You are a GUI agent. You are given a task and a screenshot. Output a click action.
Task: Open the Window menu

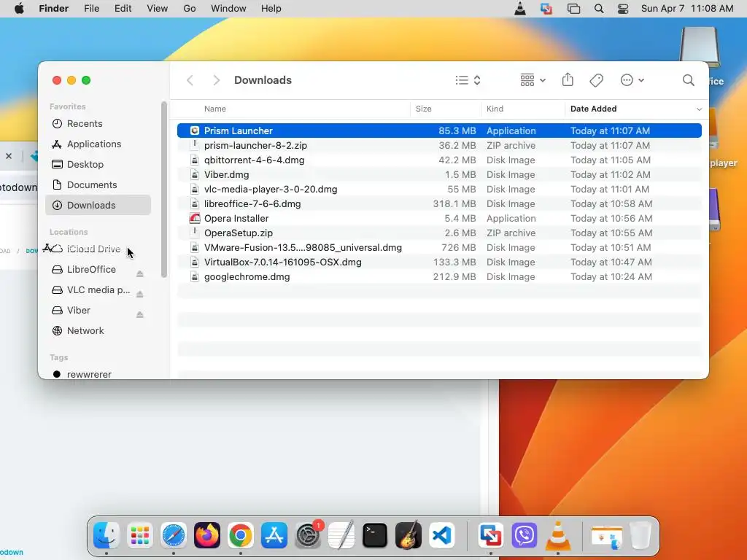228,9
